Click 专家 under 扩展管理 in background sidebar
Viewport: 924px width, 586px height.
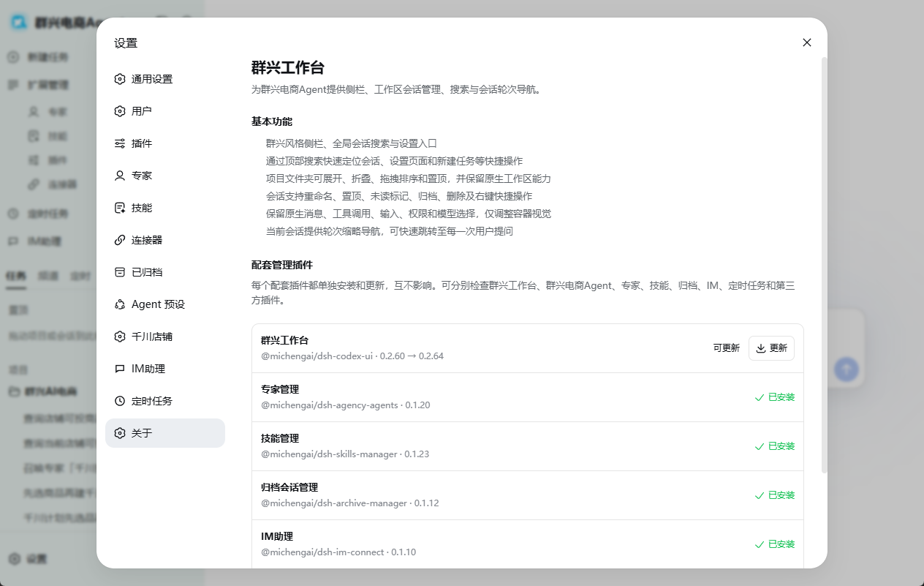click(57, 112)
